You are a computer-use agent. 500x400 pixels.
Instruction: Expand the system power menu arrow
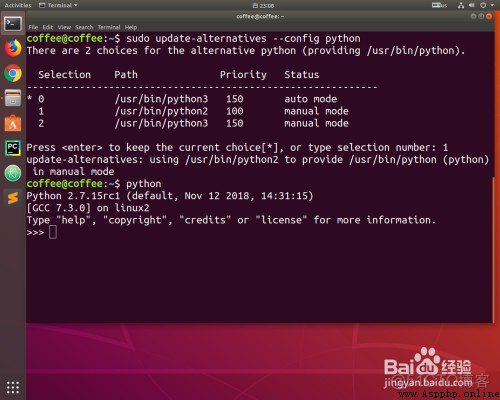(x=492, y=5)
